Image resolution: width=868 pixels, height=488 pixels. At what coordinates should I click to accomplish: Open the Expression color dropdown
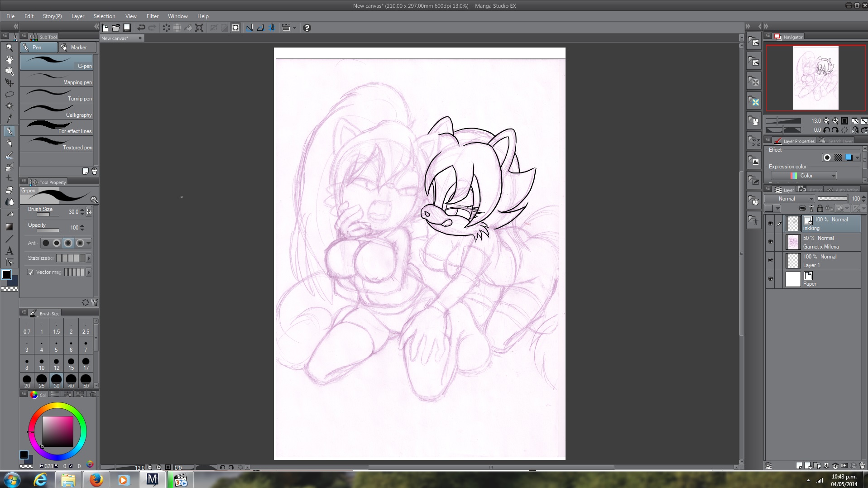click(804, 176)
